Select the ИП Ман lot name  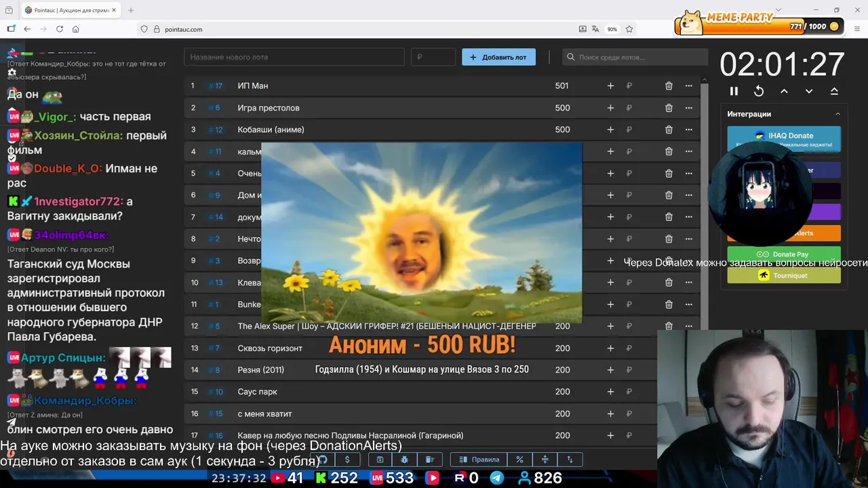[x=253, y=86]
